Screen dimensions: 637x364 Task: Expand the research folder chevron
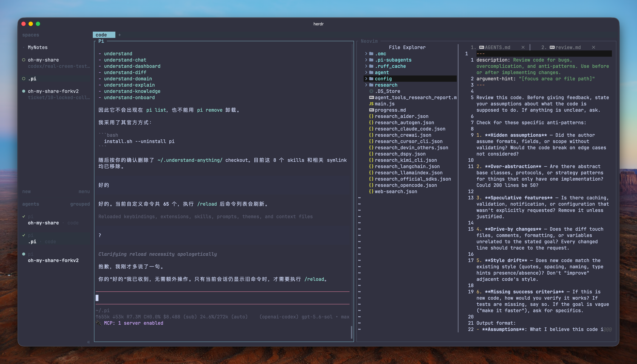[366, 85]
